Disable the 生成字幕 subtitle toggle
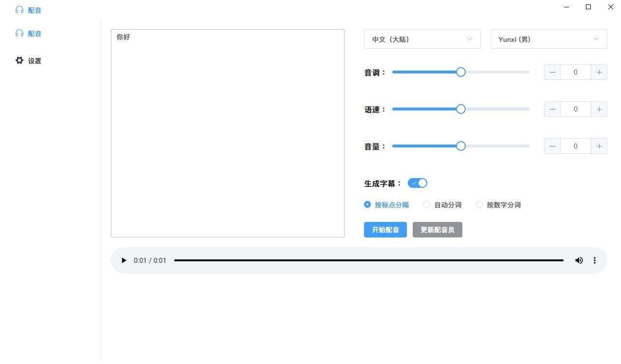 417,183
